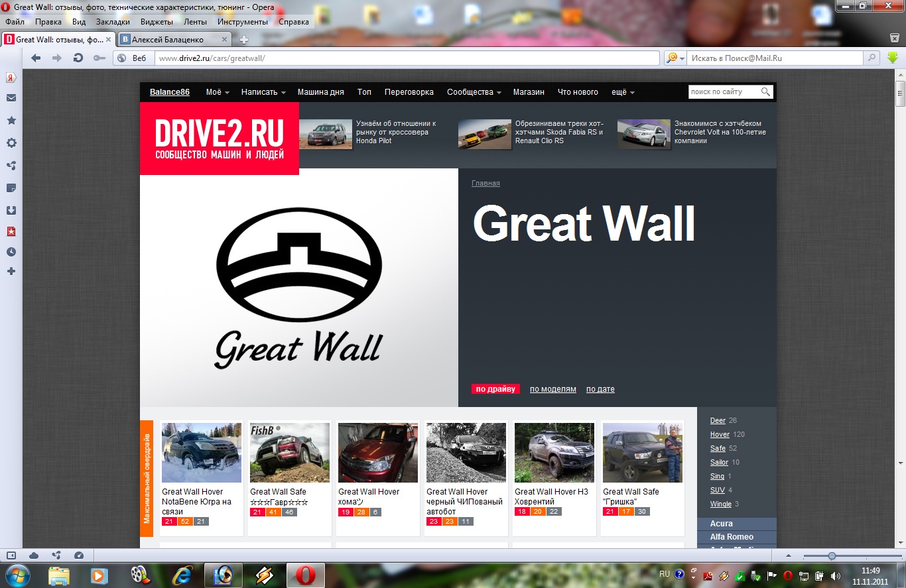Sort cars по моделям

point(553,389)
